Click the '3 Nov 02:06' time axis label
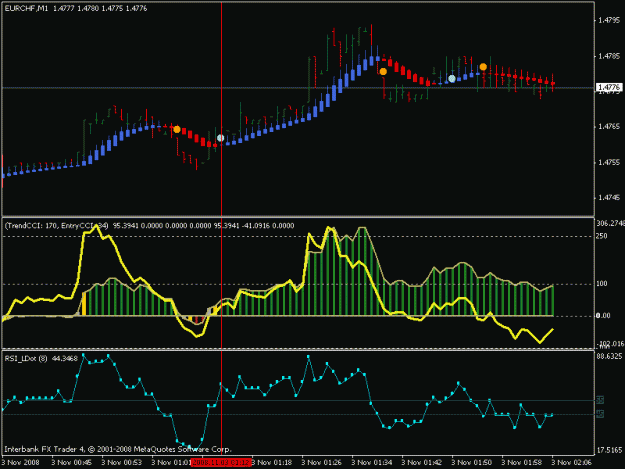625x469 pixels. point(572,463)
